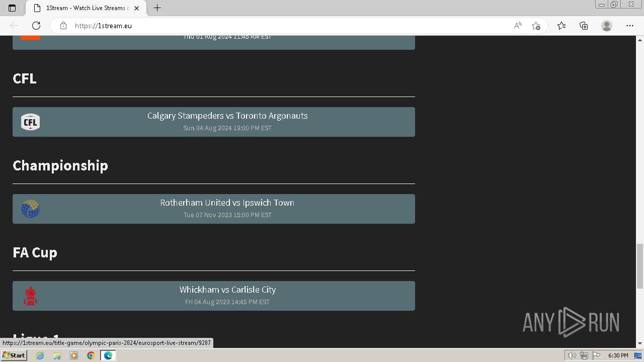Open Whickham vs Carlisle City stream
This screenshot has width=644, height=362.
(x=214, y=296)
